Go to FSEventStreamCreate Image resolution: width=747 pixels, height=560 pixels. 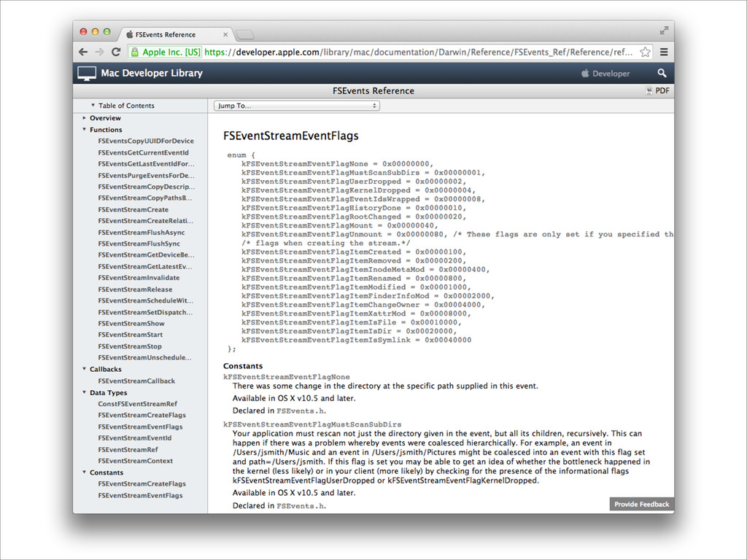pos(133,209)
